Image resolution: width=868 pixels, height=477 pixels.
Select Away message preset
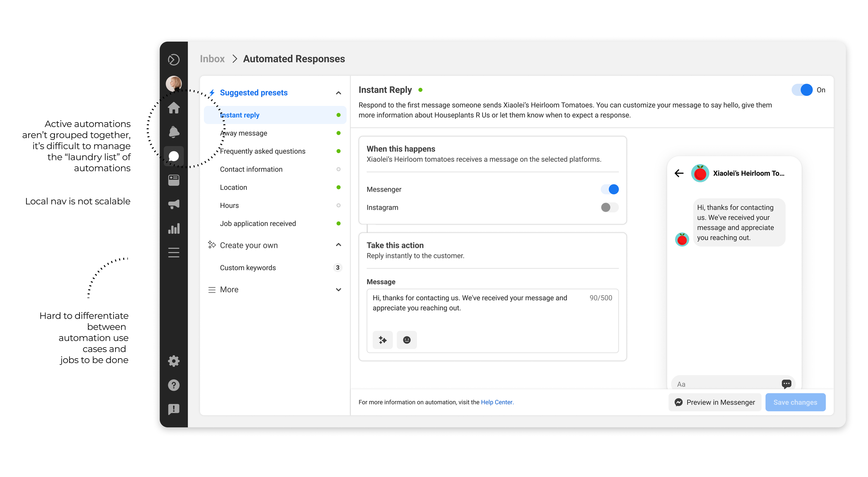pyautogui.click(x=244, y=133)
